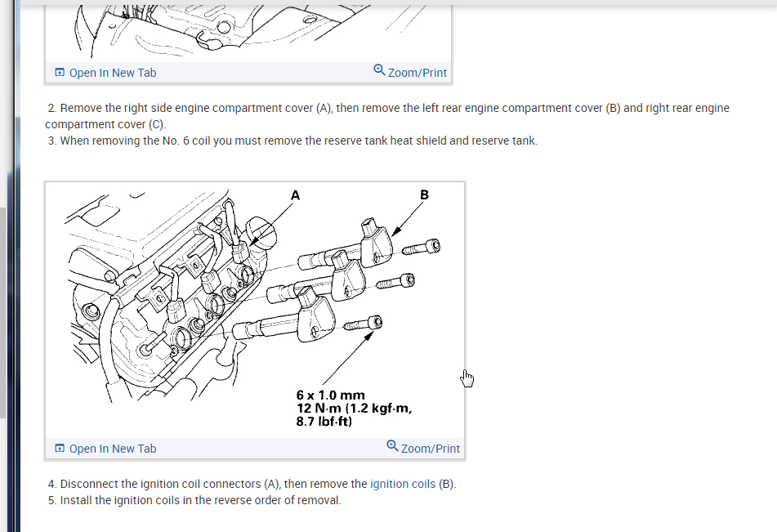Open the top engine cover diagram in new tab
The width and height of the screenshot is (777, 532).
[113, 73]
